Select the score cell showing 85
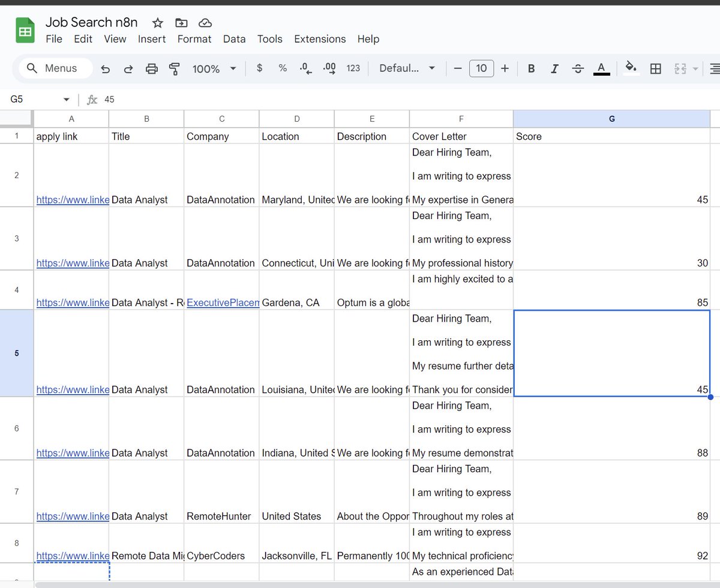 click(x=611, y=290)
